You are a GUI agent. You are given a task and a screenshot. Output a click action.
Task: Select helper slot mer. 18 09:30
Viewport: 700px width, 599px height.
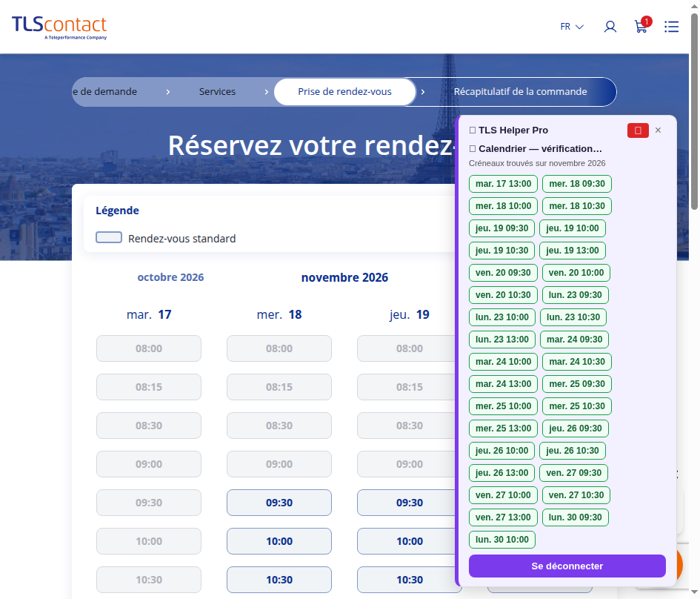(577, 184)
